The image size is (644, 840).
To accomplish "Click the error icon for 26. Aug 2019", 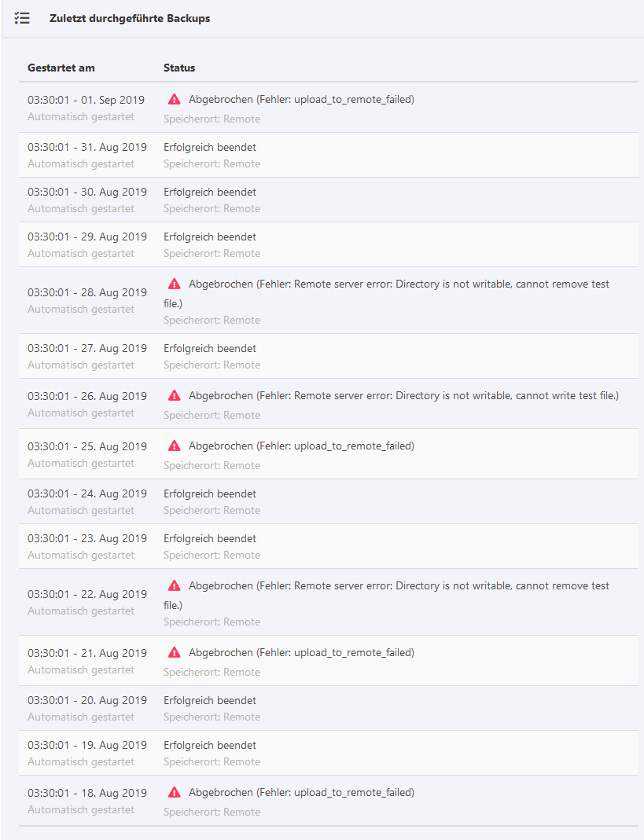I will [x=175, y=396].
